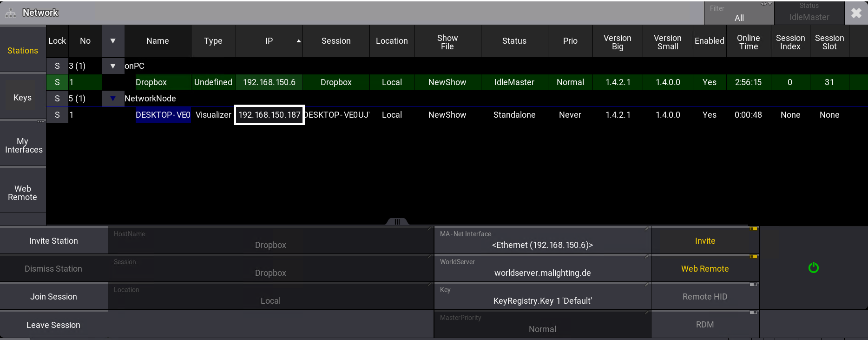The width and height of the screenshot is (868, 340).
Task: Select the MA-Net Interface field
Action: [542, 240]
